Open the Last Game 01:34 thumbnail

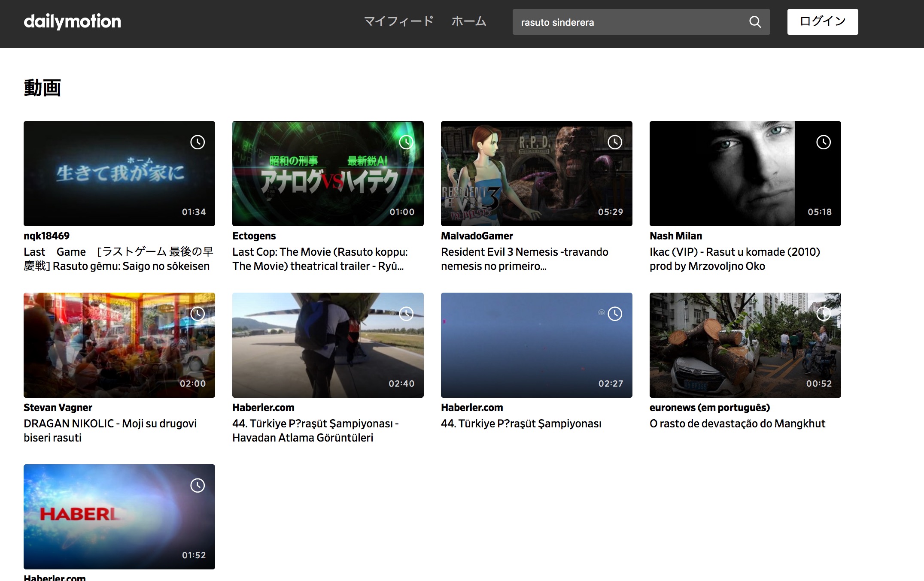[119, 173]
